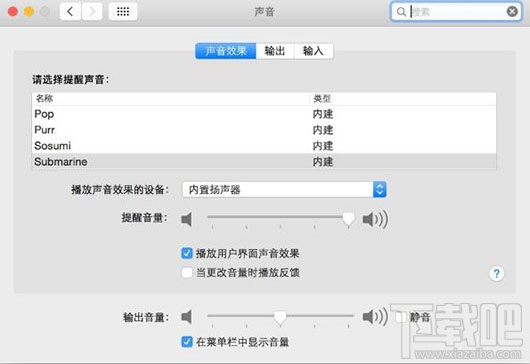Toggle the 静音 mute checkbox

point(402,317)
